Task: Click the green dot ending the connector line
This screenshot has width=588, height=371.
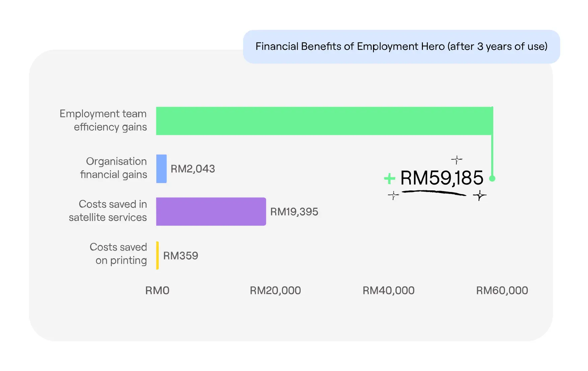Action: pyautogui.click(x=492, y=179)
